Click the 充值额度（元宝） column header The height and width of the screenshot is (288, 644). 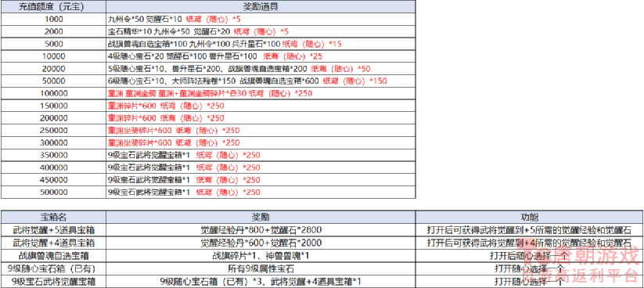pyautogui.click(x=53, y=6)
